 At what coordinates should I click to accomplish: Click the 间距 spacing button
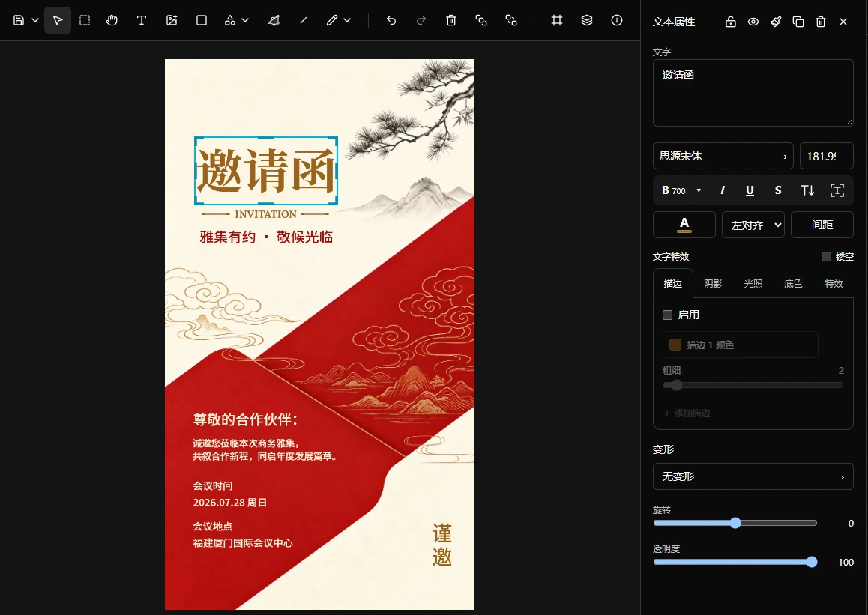(822, 225)
